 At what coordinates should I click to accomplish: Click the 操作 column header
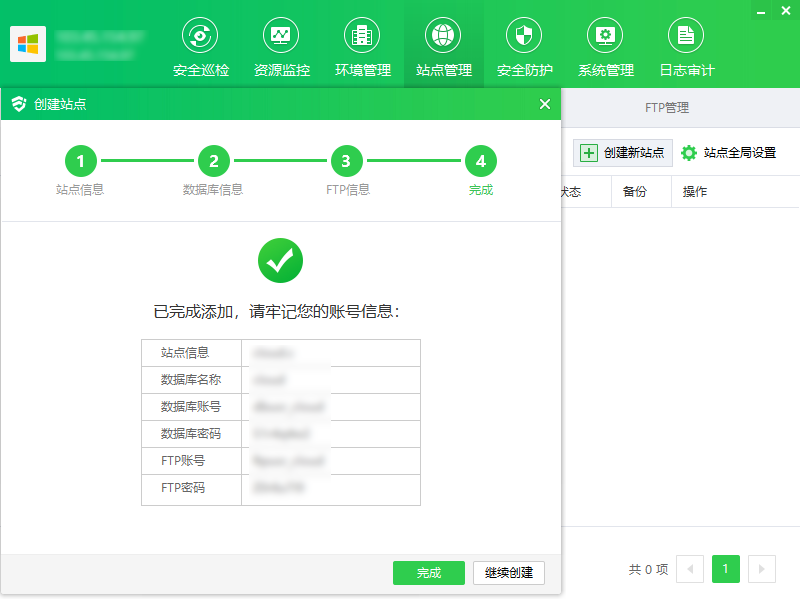695,192
